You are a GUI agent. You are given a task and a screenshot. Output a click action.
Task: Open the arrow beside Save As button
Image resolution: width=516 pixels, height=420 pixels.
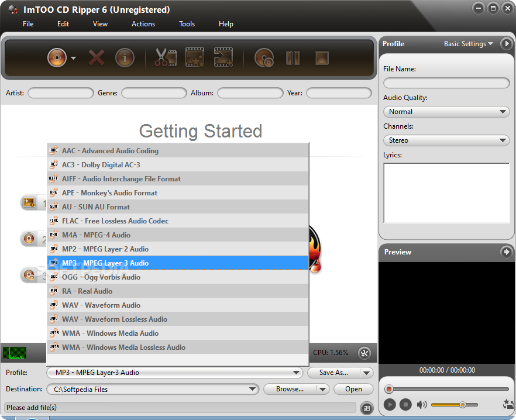367,373
